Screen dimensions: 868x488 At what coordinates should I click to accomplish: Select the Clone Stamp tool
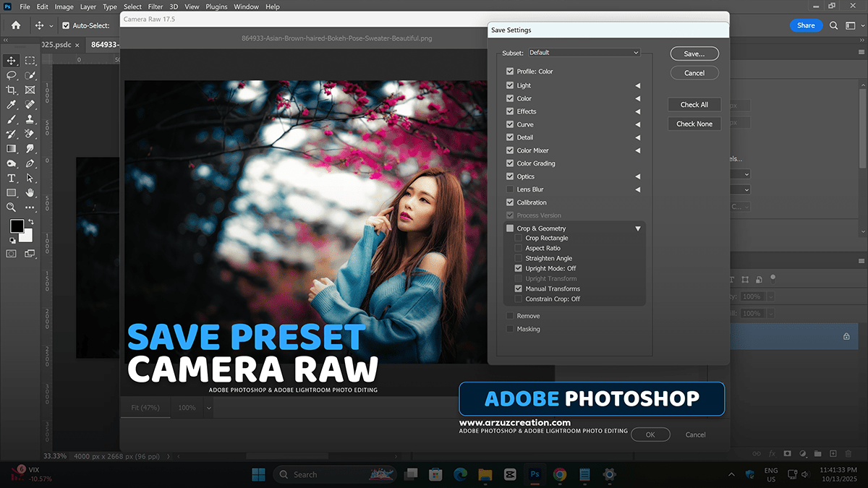[30, 119]
